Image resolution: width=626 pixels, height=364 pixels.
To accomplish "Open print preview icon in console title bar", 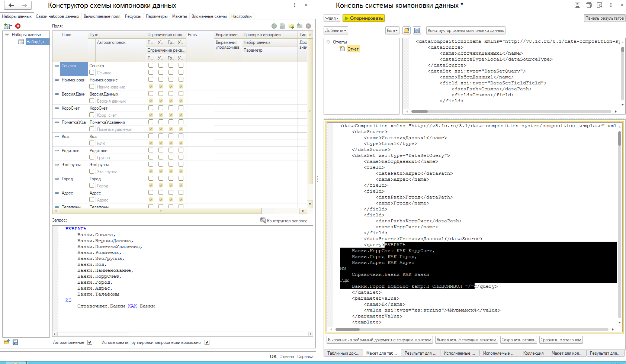I will tap(600, 5).
